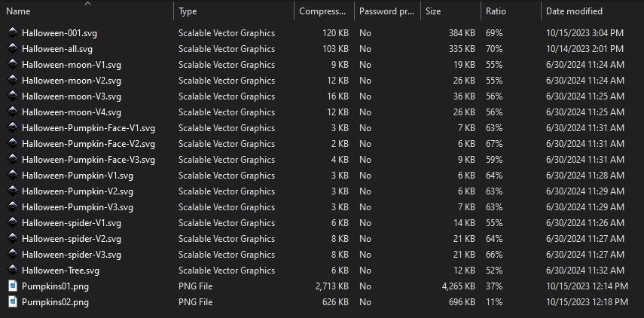
Task: Select the Halloween-spider-V3.svg file name
Action: [72, 255]
